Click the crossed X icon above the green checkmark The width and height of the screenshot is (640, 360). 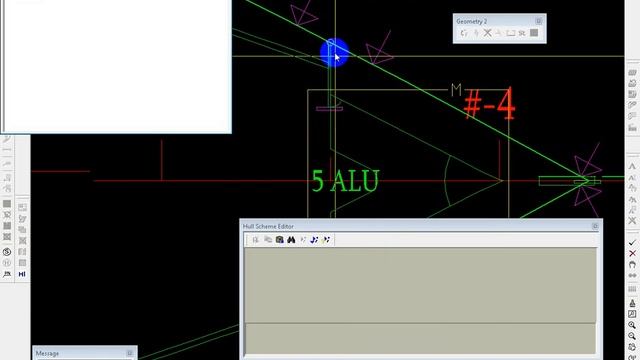632,221
